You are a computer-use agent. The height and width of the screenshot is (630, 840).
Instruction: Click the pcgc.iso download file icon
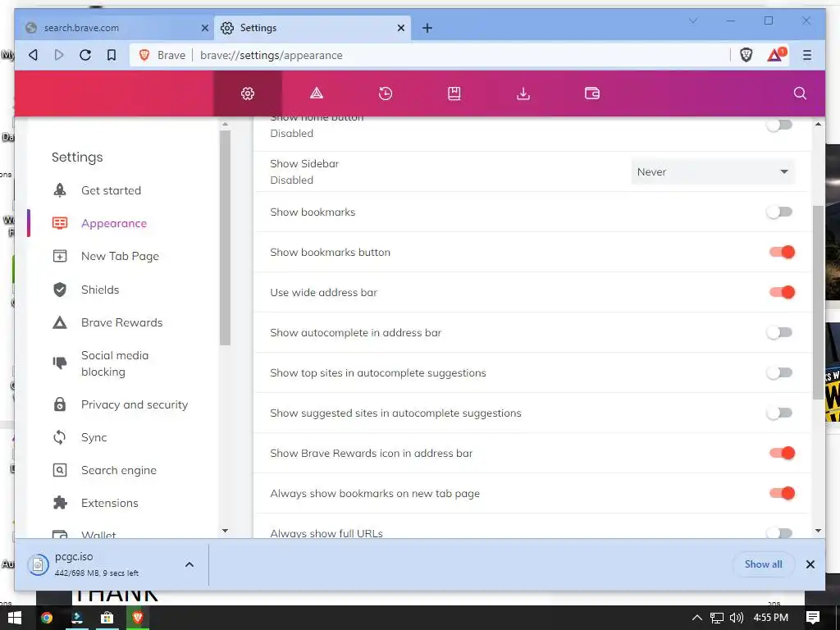38,564
